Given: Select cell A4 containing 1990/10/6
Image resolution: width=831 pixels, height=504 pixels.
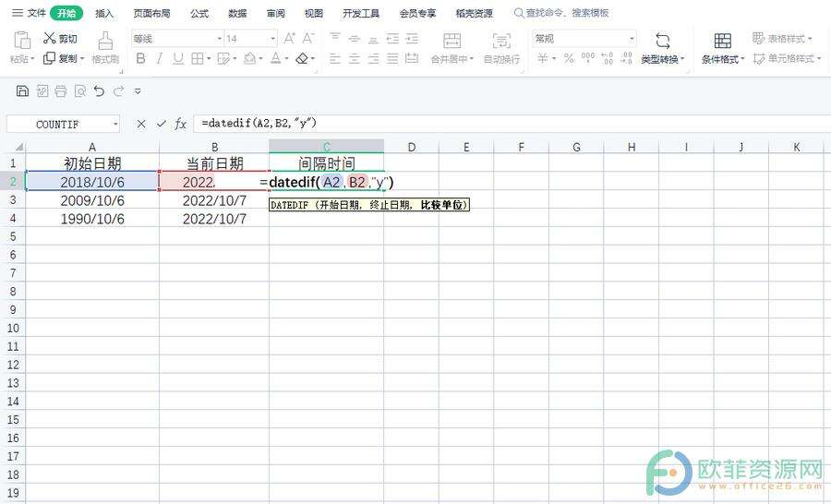Looking at the screenshot, I should [92, 219].
